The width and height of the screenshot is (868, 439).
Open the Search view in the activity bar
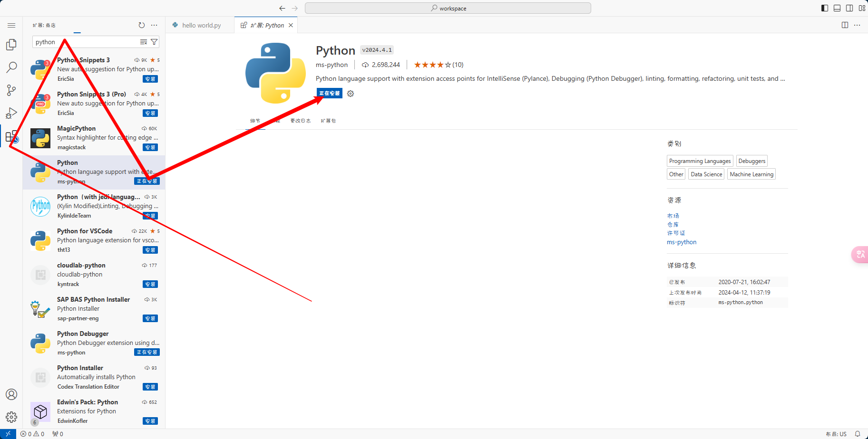11,67
